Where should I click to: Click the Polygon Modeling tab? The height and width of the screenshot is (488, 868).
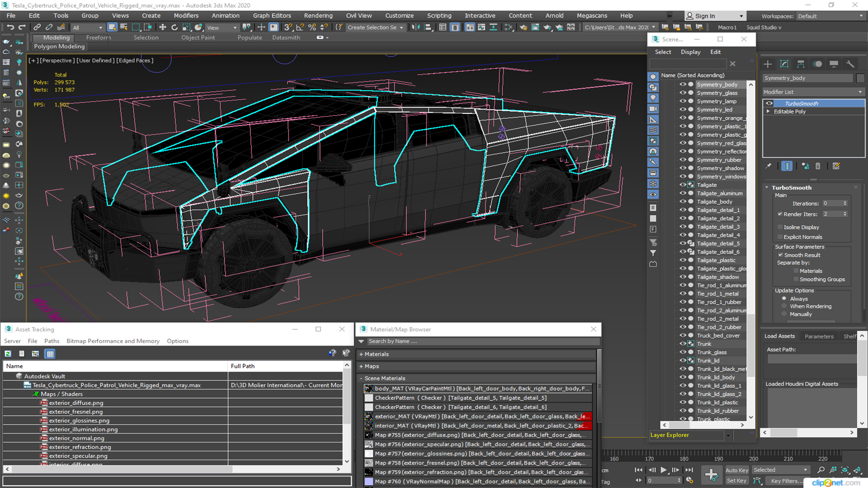point(60,47)
